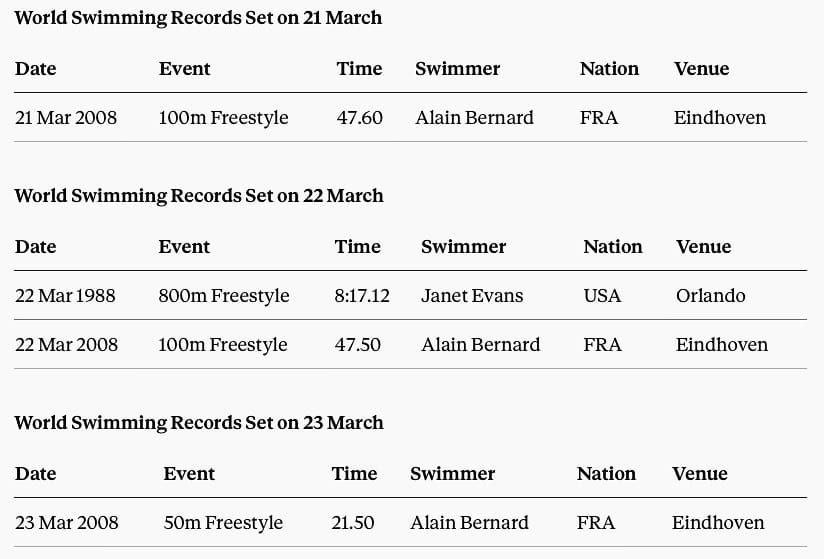Screen dimensions: 824x559
Task: Click Venue column header in 23 March table
Action: point(700,474)
